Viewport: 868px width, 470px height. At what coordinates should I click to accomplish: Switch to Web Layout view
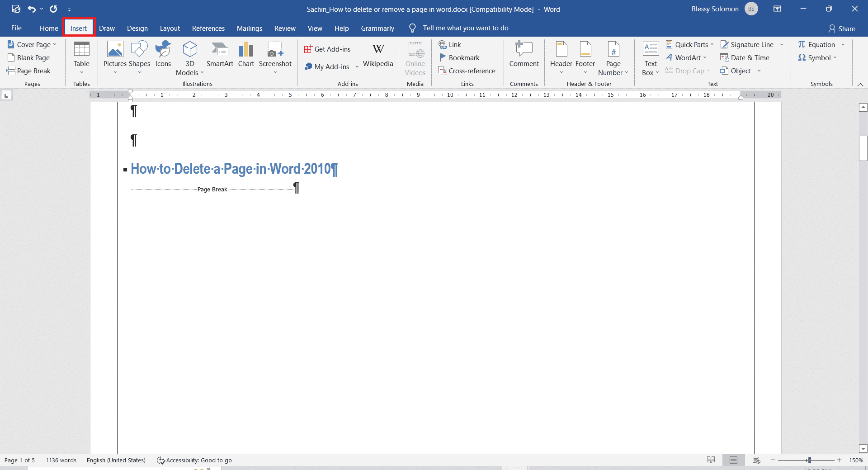coord(756,460)
